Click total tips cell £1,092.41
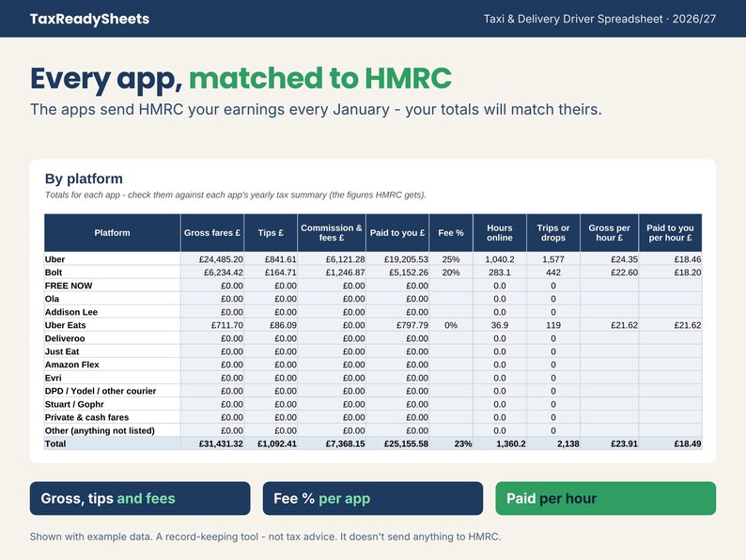Screen dimensions: 746x560 pos(271,443)
